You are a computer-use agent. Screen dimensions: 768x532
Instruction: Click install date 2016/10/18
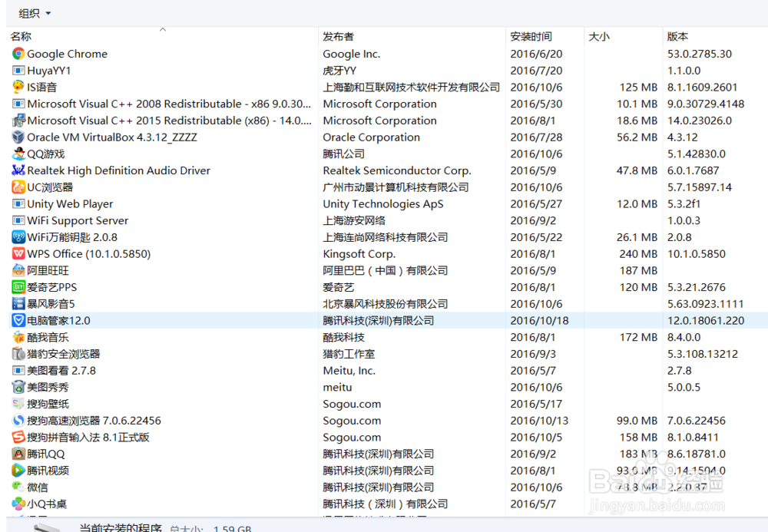coord(539,321)
